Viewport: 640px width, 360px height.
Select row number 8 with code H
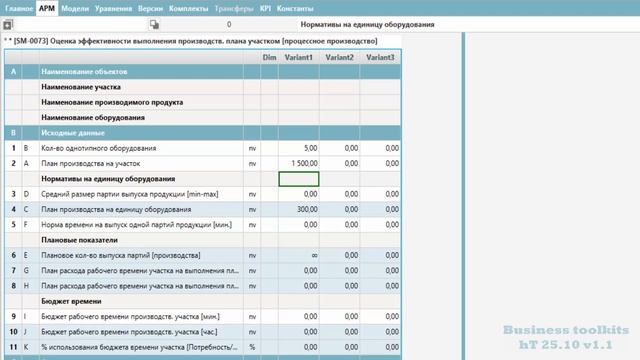[x=203, y=286]
